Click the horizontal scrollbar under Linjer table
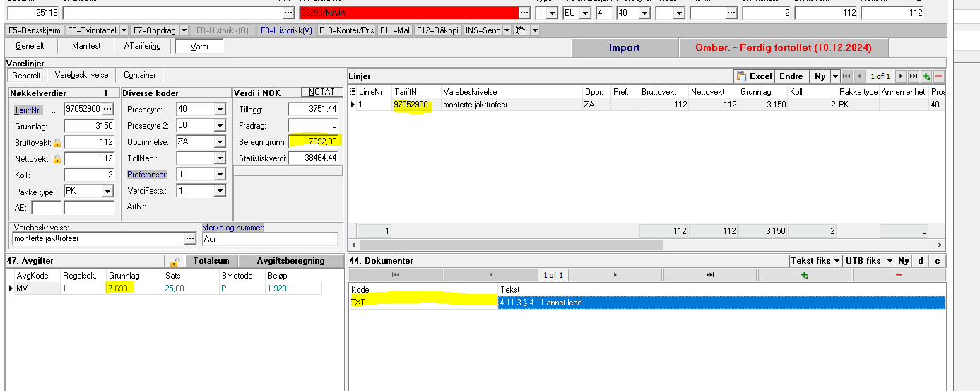Screen dimensions: 980x391 pyautogui.click(x=509, y=245)
